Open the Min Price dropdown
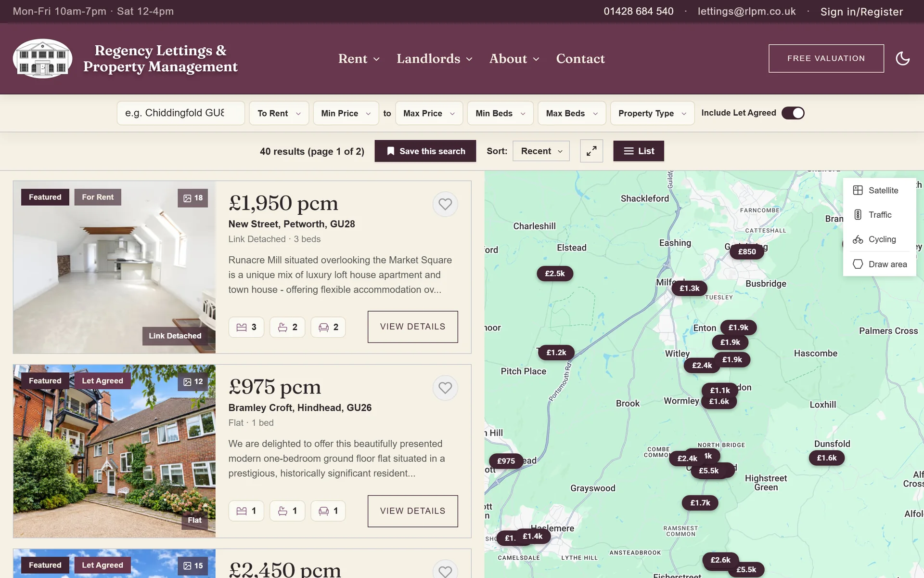 coord(346,113)
